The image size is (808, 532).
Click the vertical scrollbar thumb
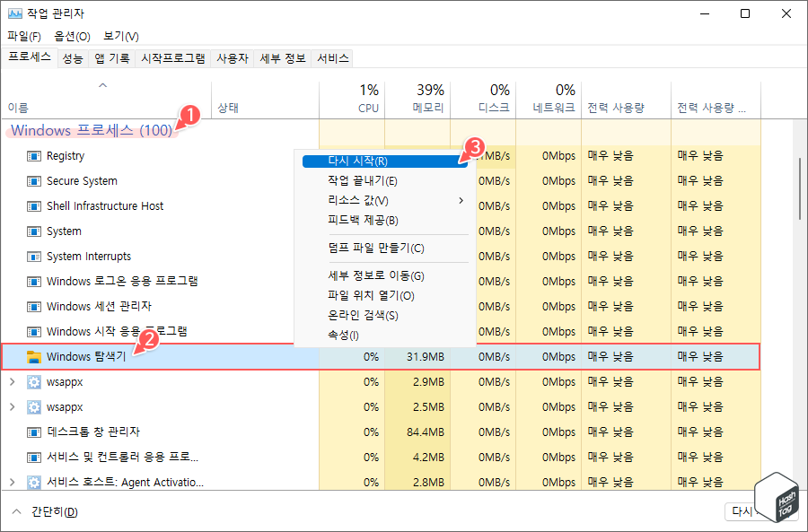[x=800, y=189]
